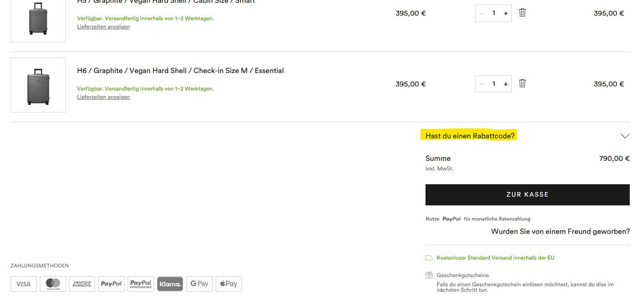Open 'Wurden Sie von einem Freund geworben?' link

560,232
